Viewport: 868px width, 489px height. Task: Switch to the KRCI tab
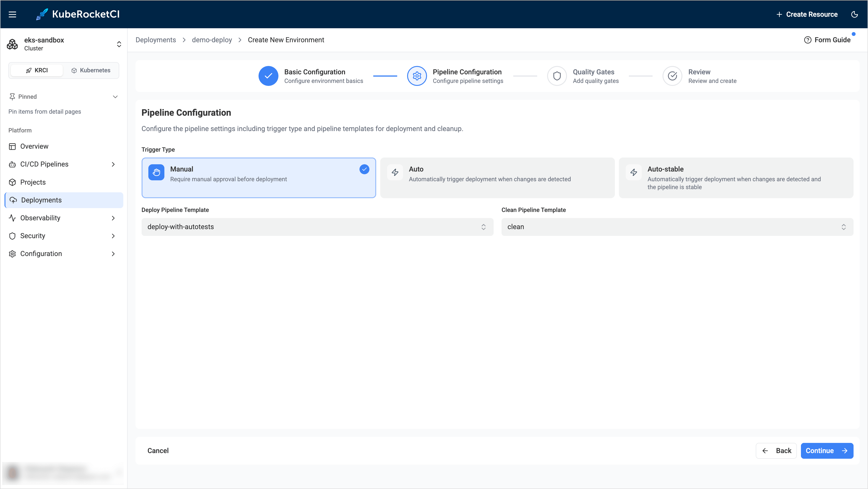[37, 70]
